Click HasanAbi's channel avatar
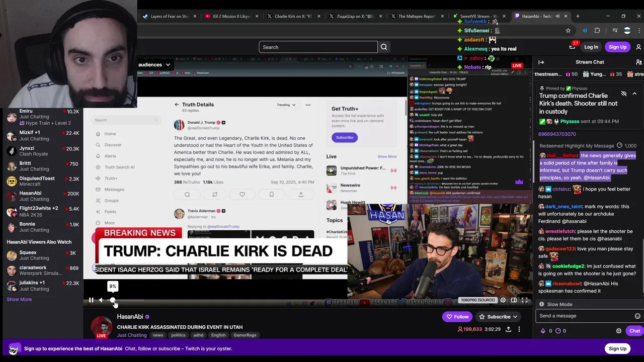This screenshot has height=362, width=644. tap(102, 326)
